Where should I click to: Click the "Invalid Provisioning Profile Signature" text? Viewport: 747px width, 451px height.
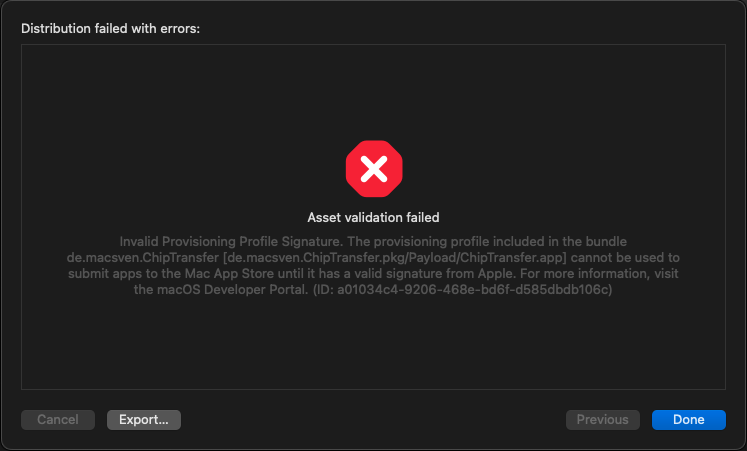(230, 241)
